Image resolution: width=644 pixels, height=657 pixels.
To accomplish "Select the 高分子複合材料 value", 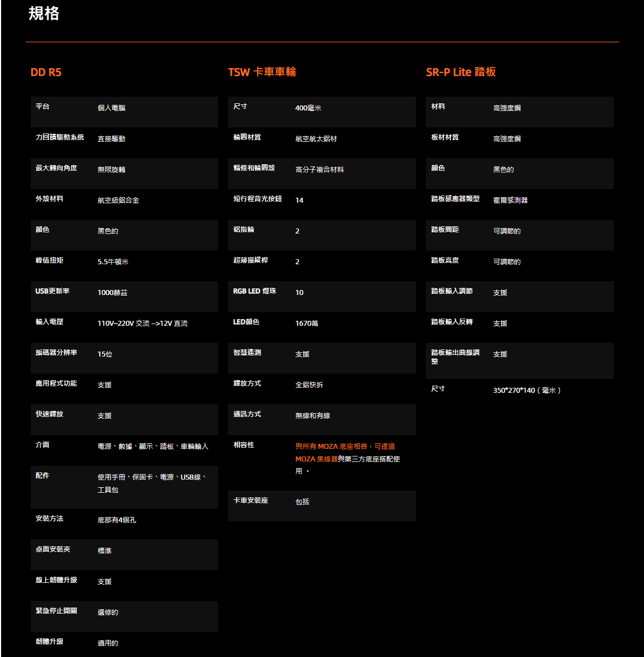I will click(319, 169).
